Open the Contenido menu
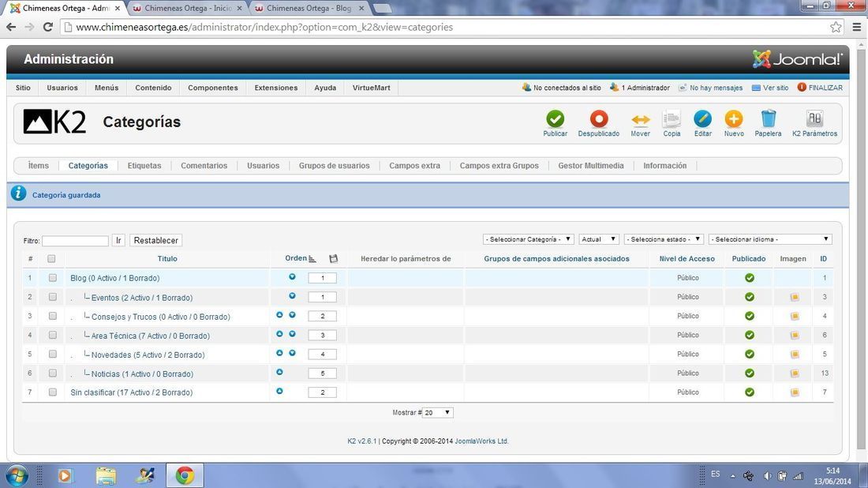The width and height of the screenshot is (868, 488). [153, 88]
